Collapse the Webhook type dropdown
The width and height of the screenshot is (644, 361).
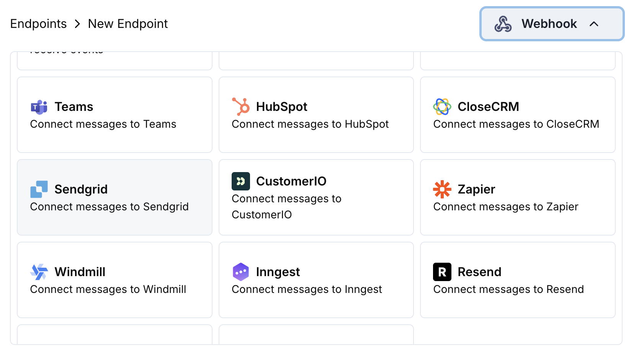[595, 24]
